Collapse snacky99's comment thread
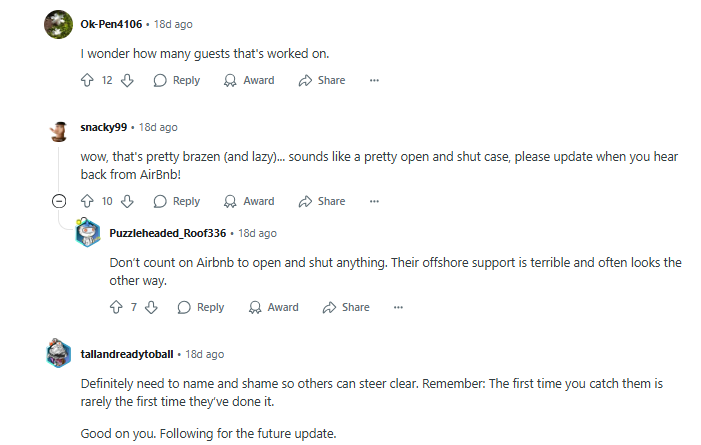 pyautogui.click(x=59, y=201)
